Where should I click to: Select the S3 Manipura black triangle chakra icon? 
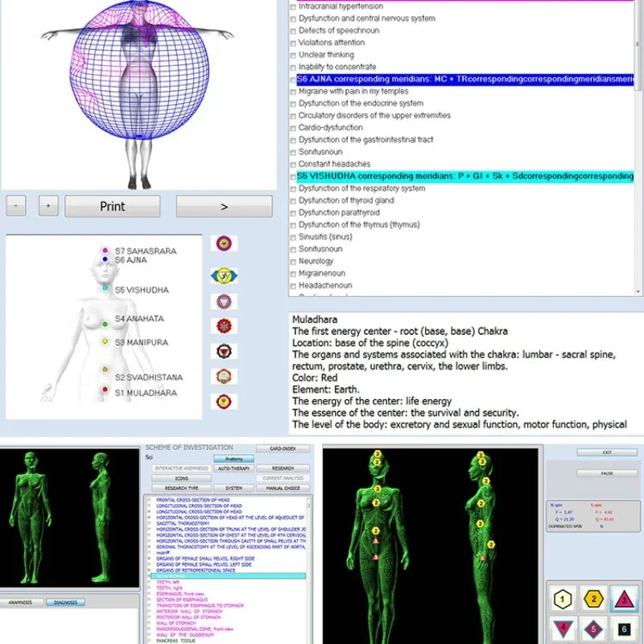click(224, 352)
